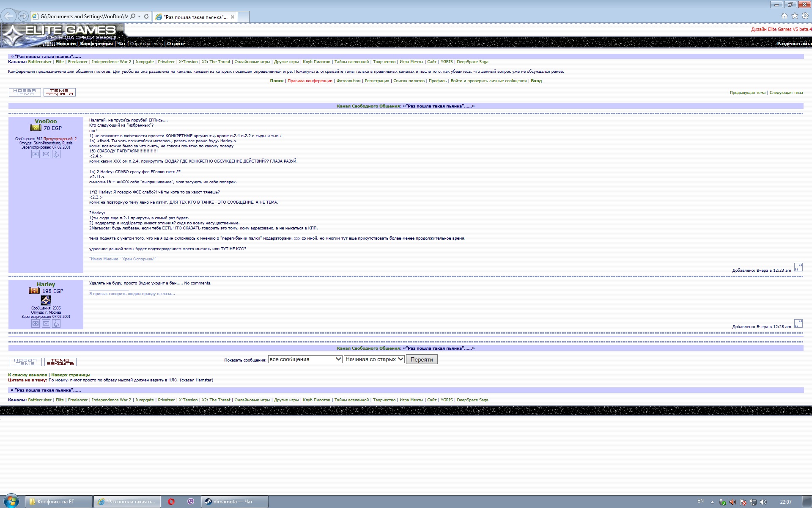Expand 'Начиная со старых' sort dropdown
This screenshot has height=508, width=812.
click(x=374, y=359)
